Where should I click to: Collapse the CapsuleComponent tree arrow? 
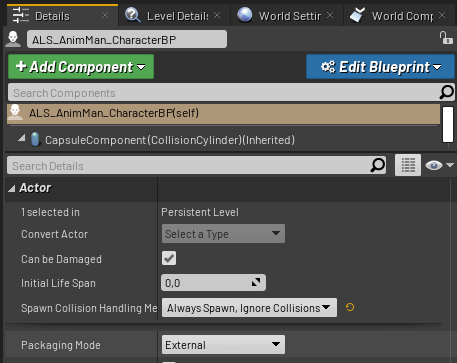click(x=22, y=138)
